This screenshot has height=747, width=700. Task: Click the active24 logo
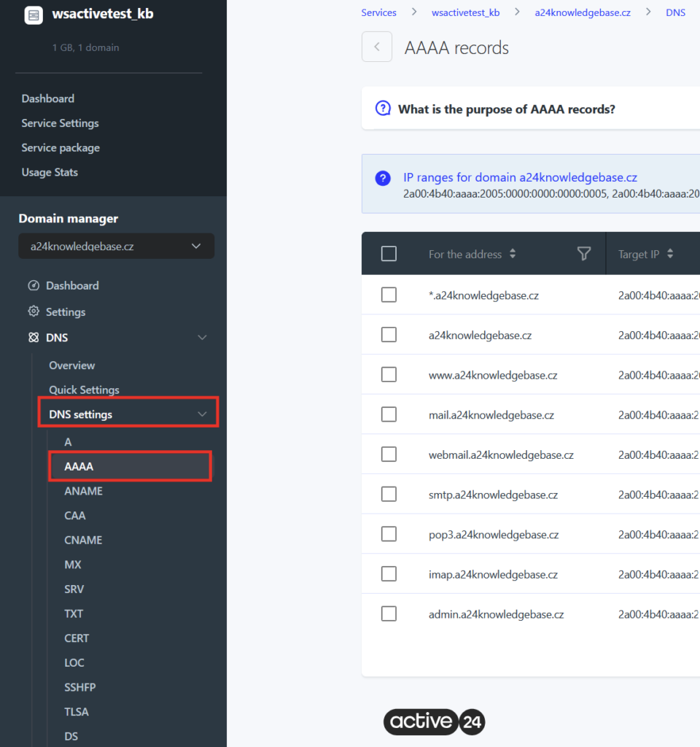tap(435, 721)
